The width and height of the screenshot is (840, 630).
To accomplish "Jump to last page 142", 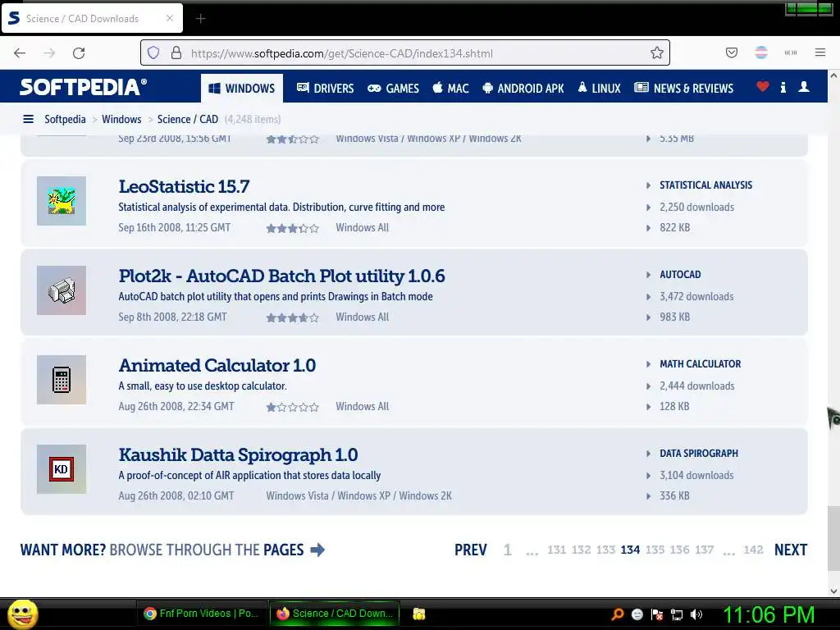I will (x=753, y=550).
